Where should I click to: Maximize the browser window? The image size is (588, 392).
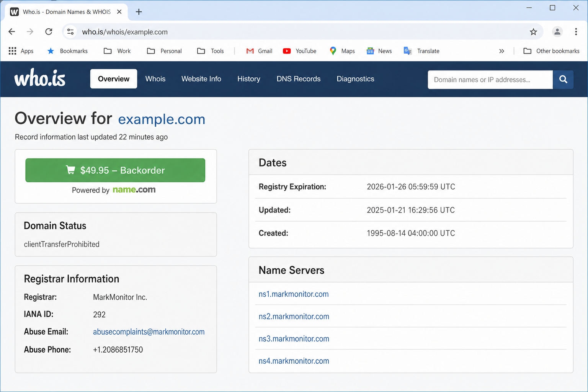(552, 8)
